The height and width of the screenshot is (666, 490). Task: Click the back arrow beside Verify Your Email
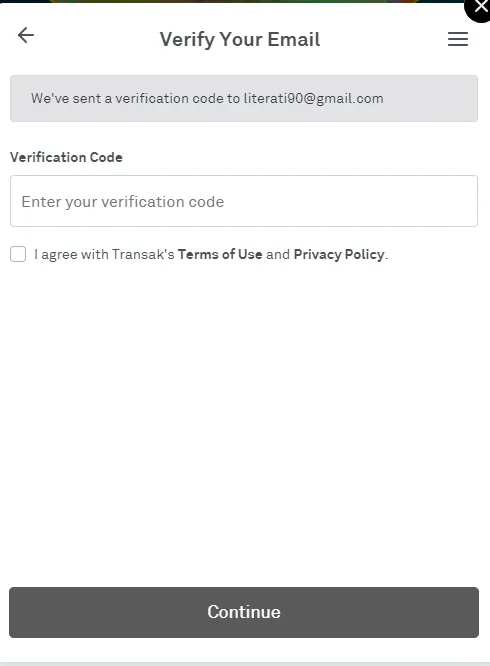point(25,35)
